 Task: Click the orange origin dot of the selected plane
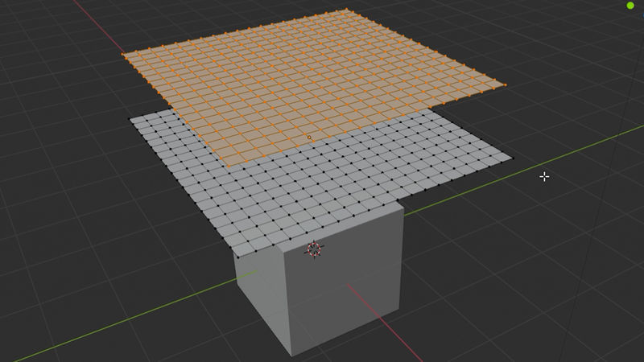coord(309,138)
